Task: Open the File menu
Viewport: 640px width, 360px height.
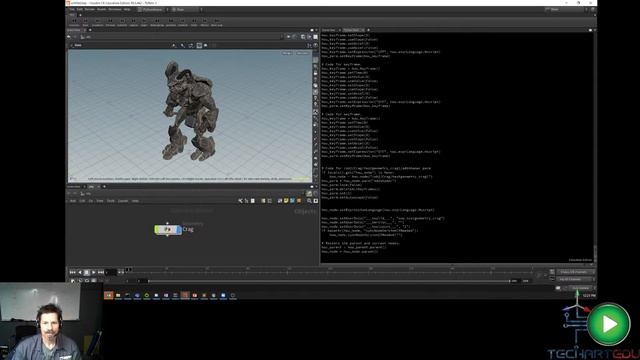Action: pyautogui.click(x=72, y=9)
